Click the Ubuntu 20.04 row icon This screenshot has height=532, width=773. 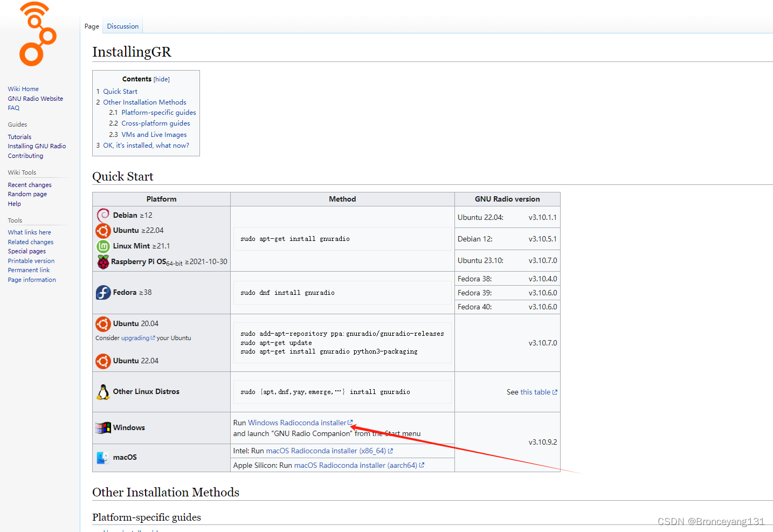[103, 324]
